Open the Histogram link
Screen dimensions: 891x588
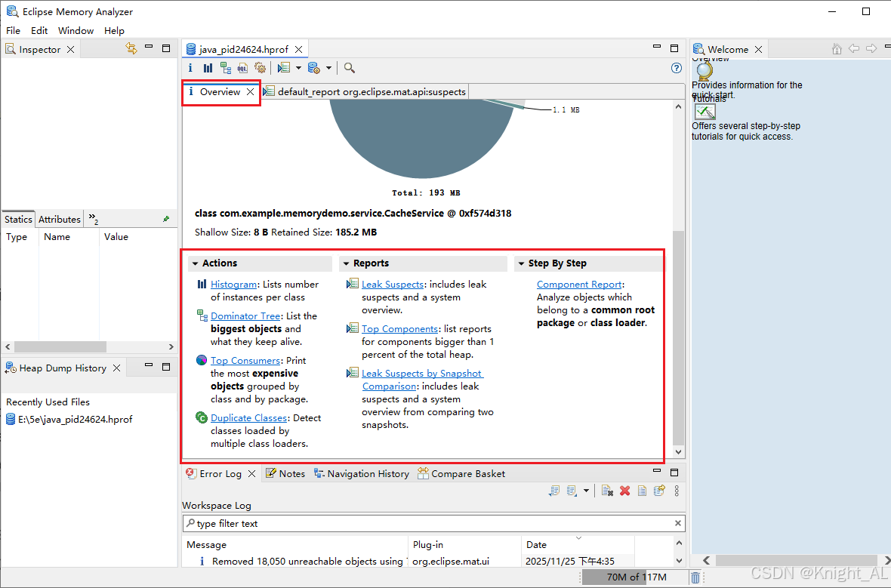(x=233, y=284)
